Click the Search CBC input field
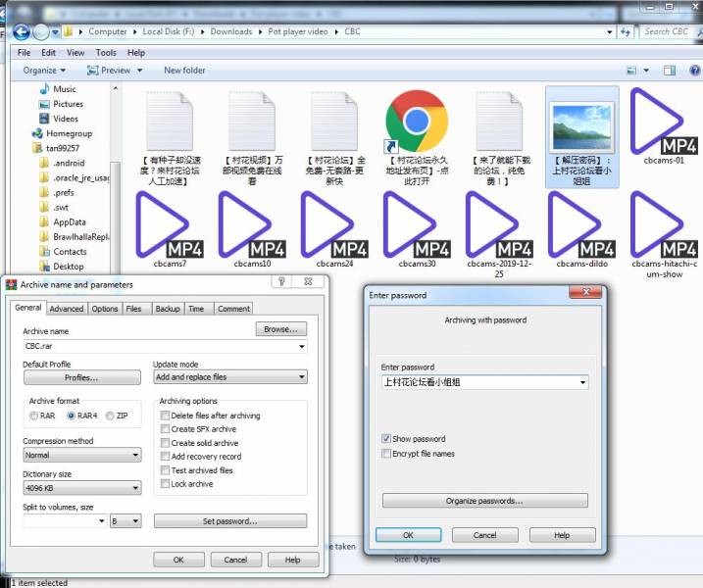The image size is (703, 588). 667,31
